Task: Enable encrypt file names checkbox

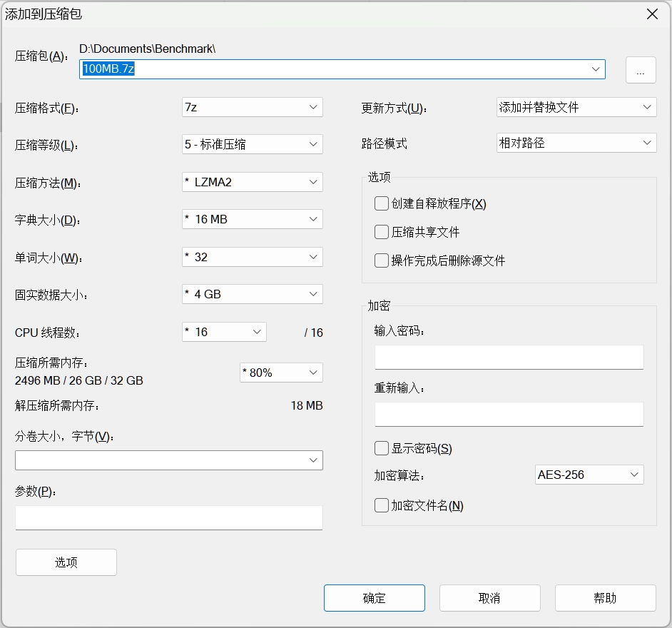Action: [382, 505]
